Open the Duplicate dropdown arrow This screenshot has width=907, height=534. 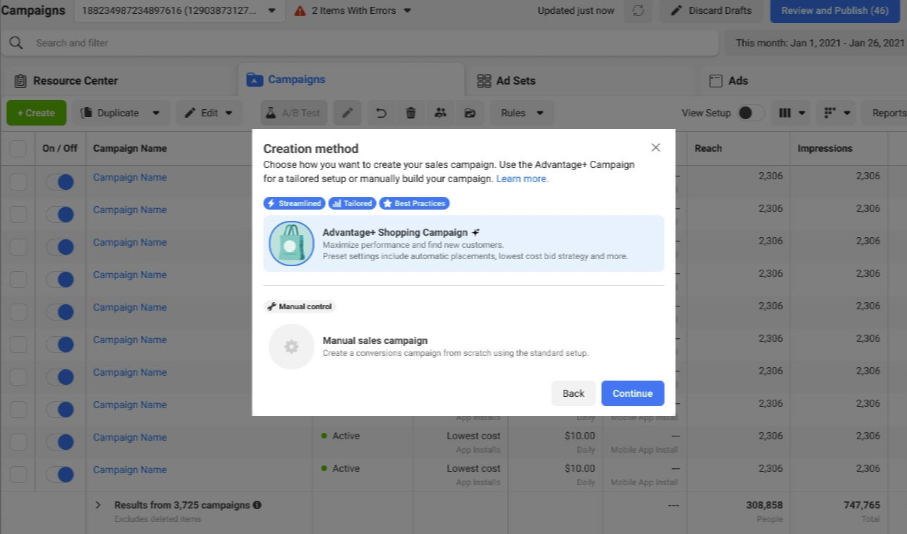pyautogui.click(x=156, y=113)
